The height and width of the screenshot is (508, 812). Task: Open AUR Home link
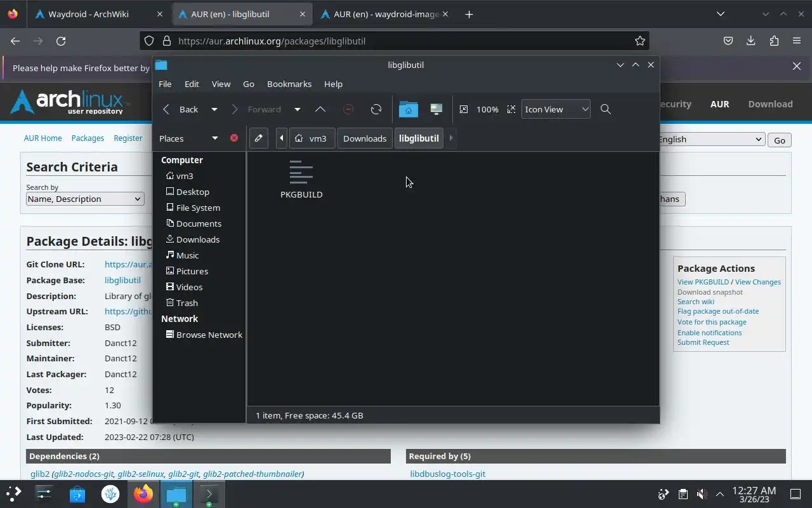43,138
